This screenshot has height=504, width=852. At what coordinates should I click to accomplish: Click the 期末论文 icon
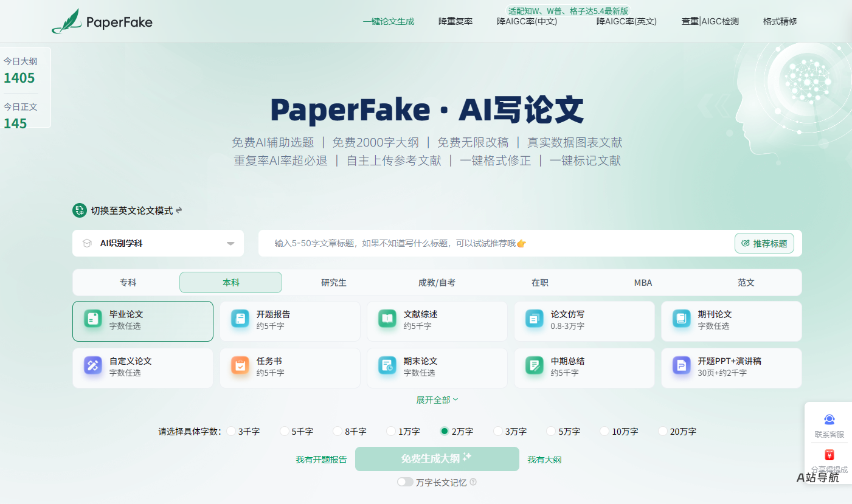pyautogui.click(x=387, y=365)
